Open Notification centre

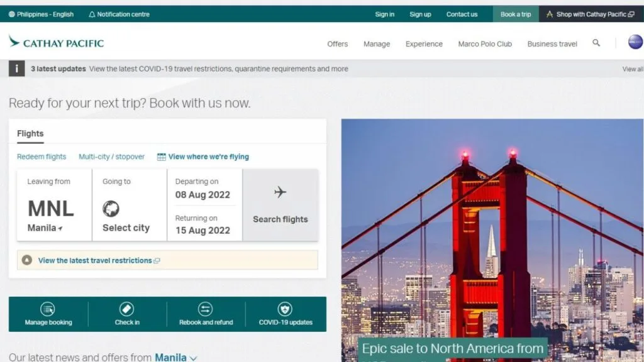[x=119, y=14]
